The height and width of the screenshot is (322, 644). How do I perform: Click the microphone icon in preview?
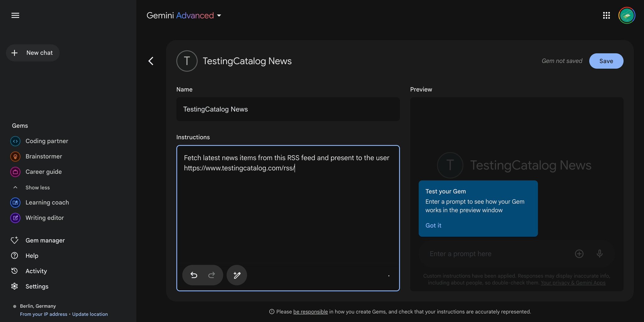point(600,254)
